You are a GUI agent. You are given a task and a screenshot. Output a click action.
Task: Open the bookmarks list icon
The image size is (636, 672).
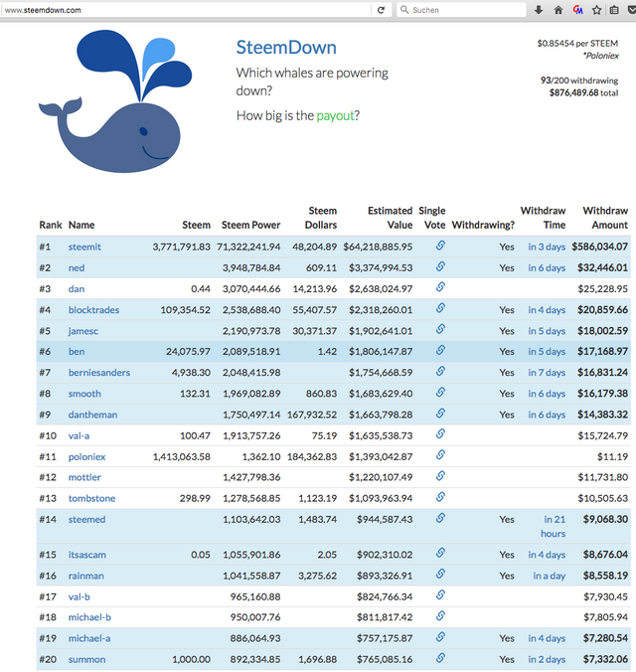click(614, 10)
